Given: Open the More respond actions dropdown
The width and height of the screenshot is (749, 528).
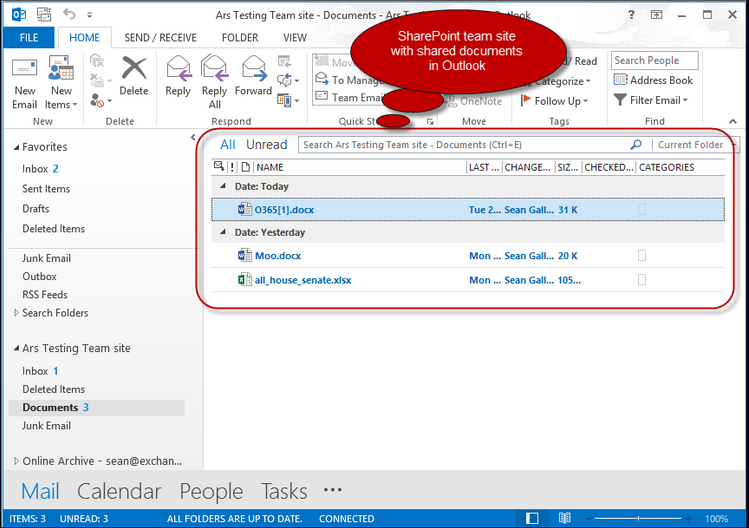Looking at the screenshot, I should point(288,100).
